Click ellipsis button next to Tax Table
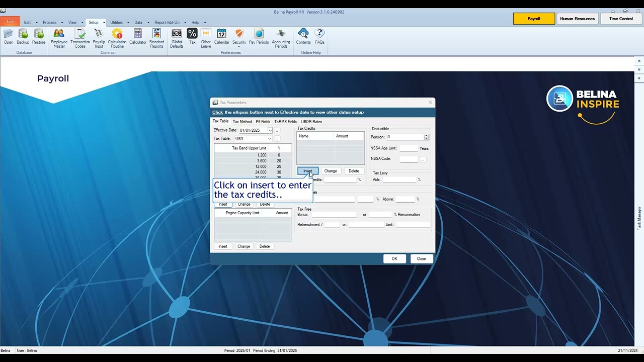The height and width of the screenshot is (362, 644). 277,139
